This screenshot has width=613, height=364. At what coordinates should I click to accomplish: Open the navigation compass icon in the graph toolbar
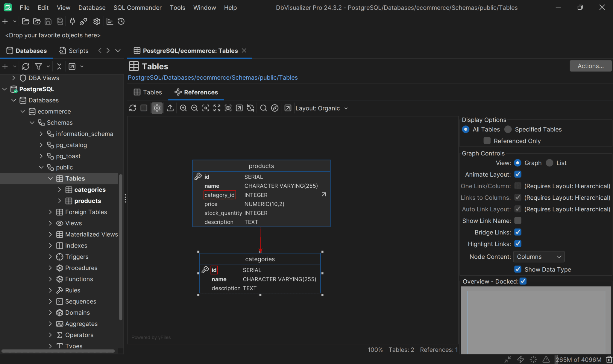tap(274, 108)
